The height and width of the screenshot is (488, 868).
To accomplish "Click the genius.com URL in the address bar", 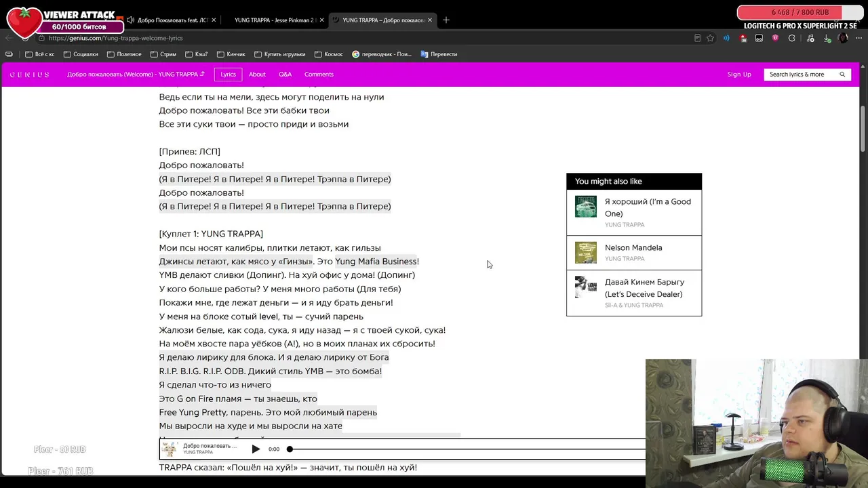I will (115, 38).
